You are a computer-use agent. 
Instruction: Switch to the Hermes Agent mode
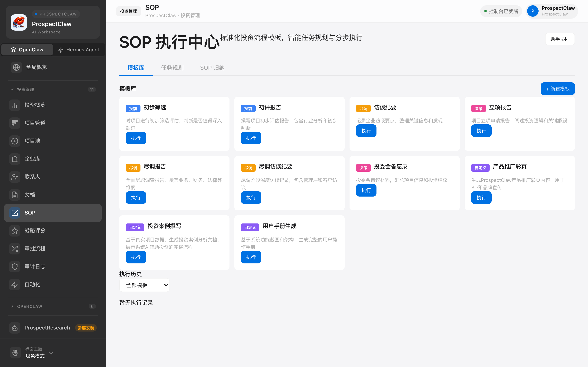coord(79,50)
